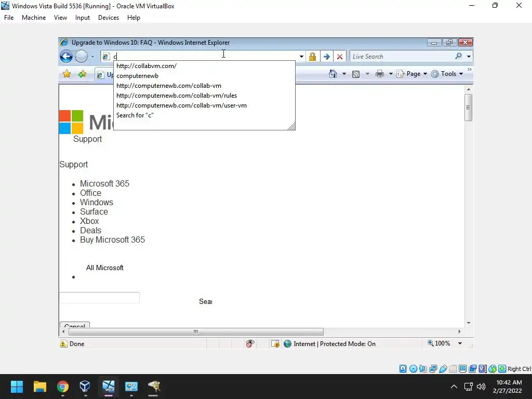Click VirtualBox audio indicator icon
This screenshot has height=399, width=532.
coord(423,369)
